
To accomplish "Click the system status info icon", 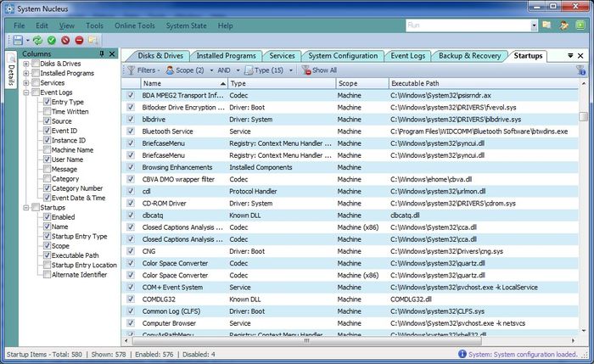I will click(462, 354).
